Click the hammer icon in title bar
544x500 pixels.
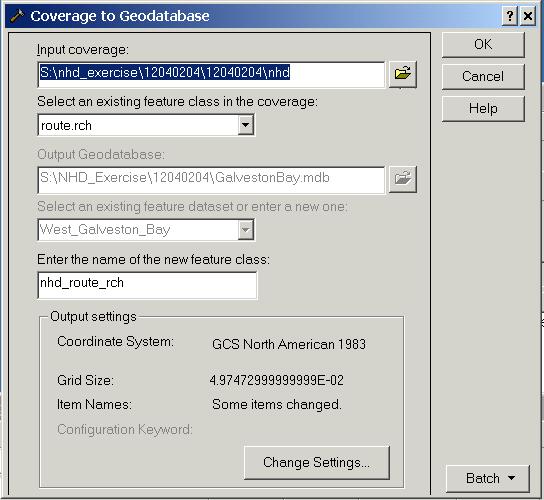pos(17,16)
